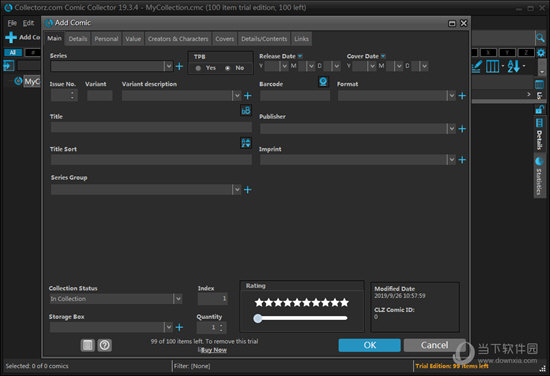Open the Series dropdown
This screenshot has height=376, width=550.
pos(169,66)
